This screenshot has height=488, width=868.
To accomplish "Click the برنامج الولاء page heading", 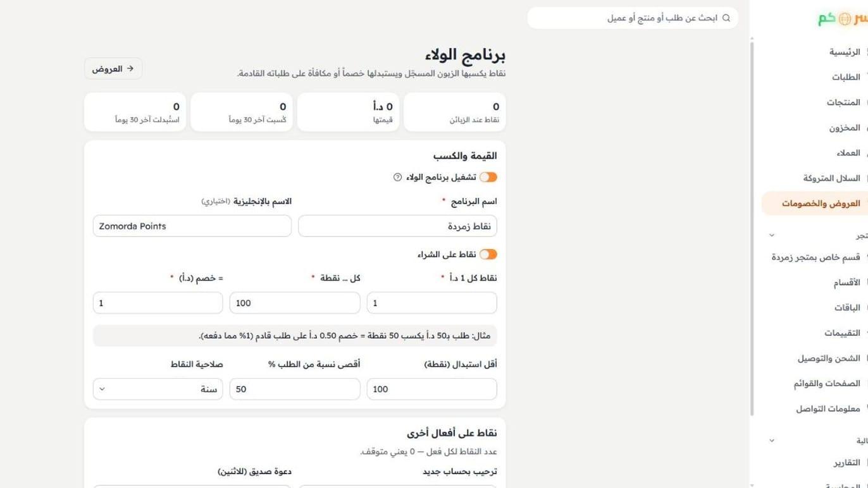I will coord(465,55).
